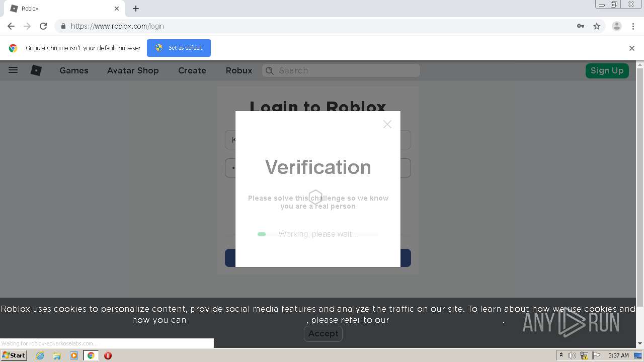This screenshot has width=644, height=362.
Task: Open the Games page
Action: (74, 70)
